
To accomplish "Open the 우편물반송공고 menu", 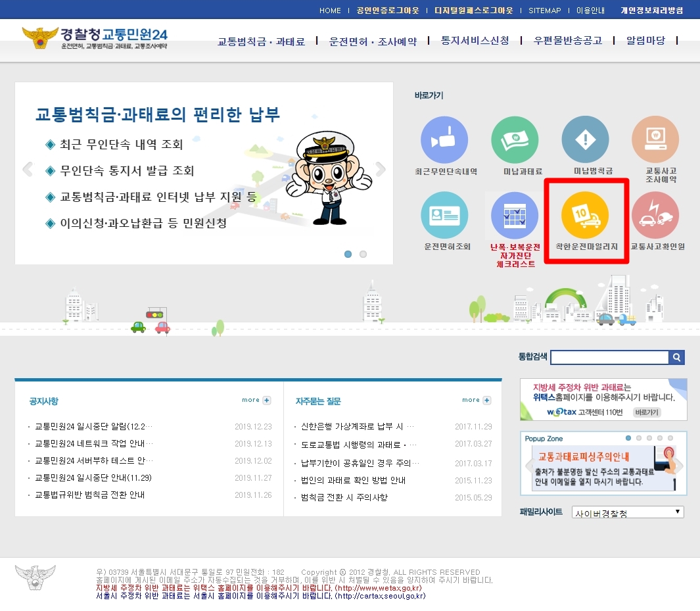I will pos(568,41).
